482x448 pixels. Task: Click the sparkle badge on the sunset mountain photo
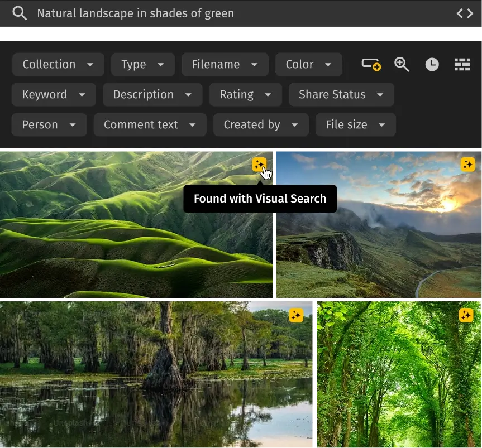click(467, 165)
